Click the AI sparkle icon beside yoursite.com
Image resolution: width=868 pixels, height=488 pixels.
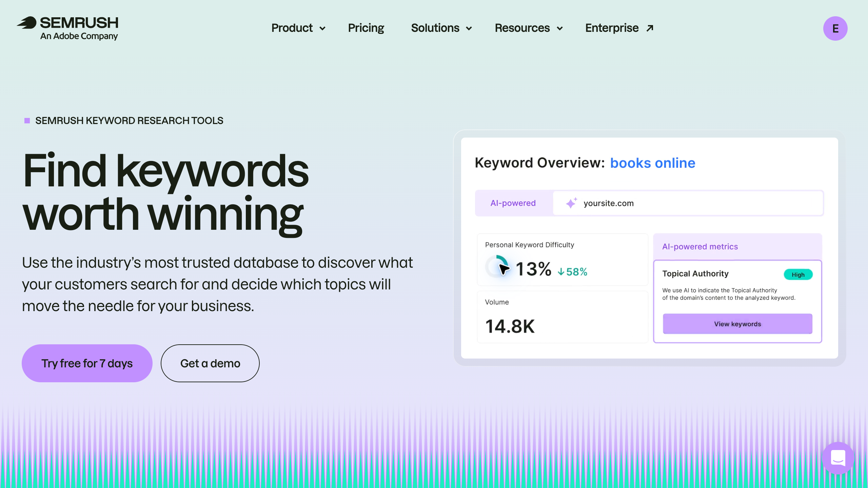pos(571,203)
